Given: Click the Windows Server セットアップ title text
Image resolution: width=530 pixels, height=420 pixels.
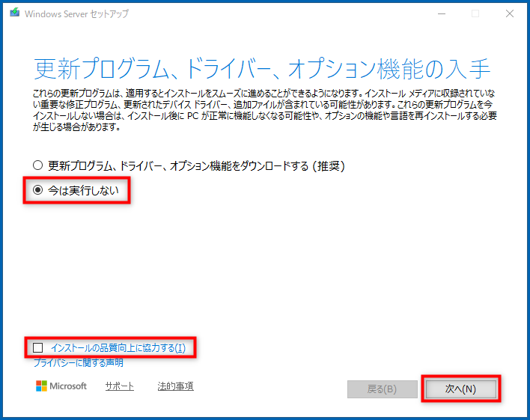Looking at the screenshot, I should click(76, 14).
